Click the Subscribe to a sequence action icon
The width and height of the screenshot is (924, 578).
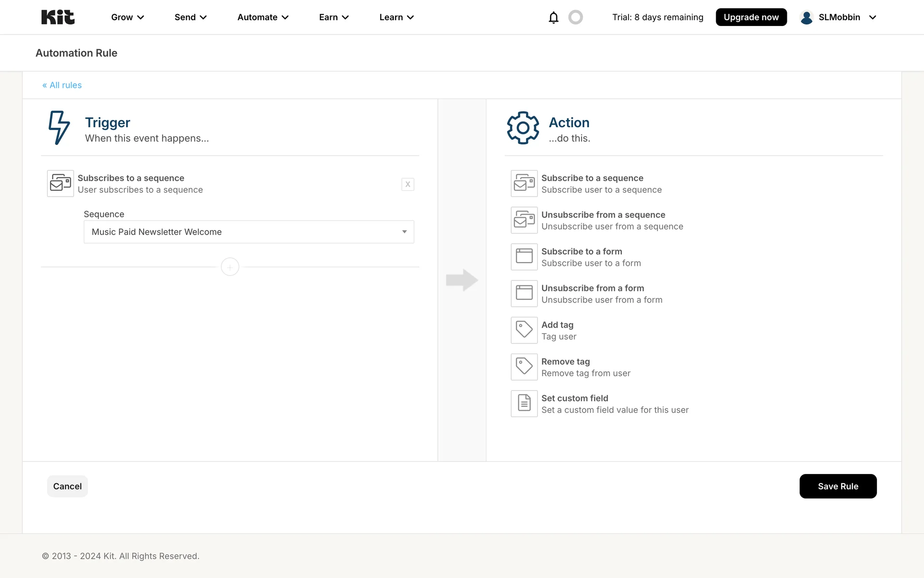tap(524, 184)
